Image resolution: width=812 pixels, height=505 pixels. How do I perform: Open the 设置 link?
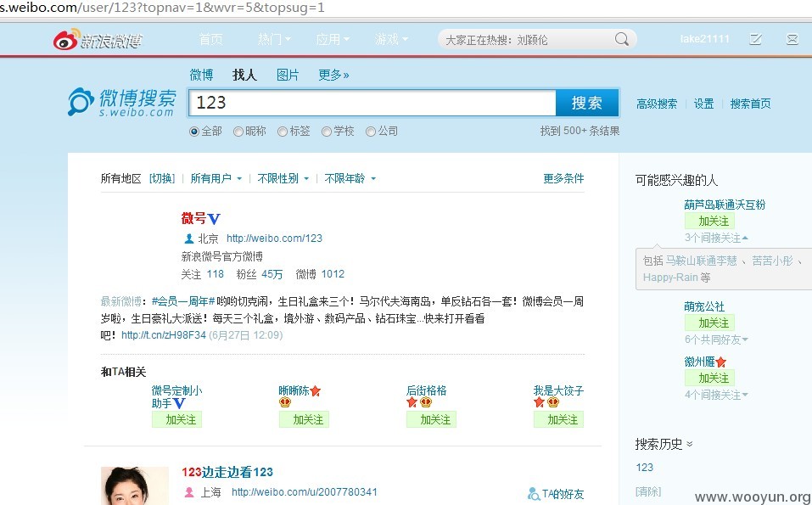[703, 104]
